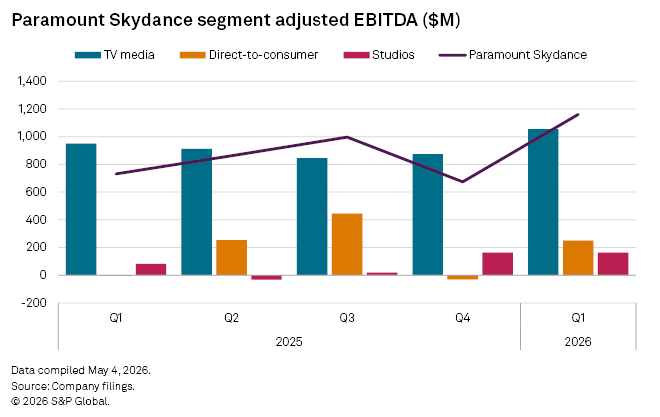Click the TV media legend color swatch

click(x=88, y=55)
